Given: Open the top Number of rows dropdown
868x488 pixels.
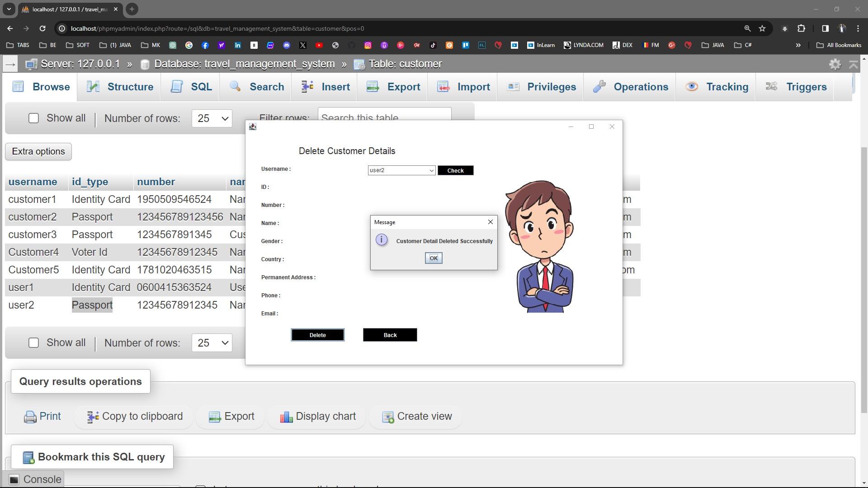Looking at the screenshot, I should (212, 118).
